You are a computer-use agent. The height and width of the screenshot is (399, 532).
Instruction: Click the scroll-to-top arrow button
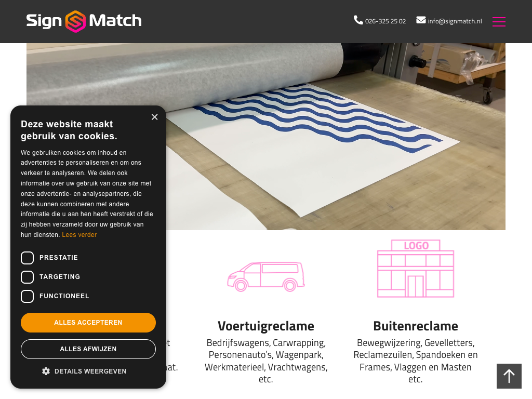click(509, 376)
